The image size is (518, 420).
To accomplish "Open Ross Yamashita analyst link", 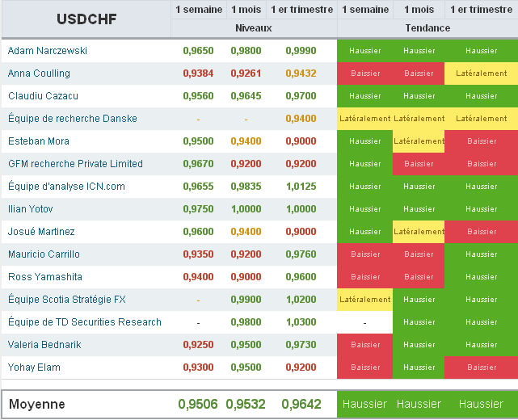I will pos(45,277).
